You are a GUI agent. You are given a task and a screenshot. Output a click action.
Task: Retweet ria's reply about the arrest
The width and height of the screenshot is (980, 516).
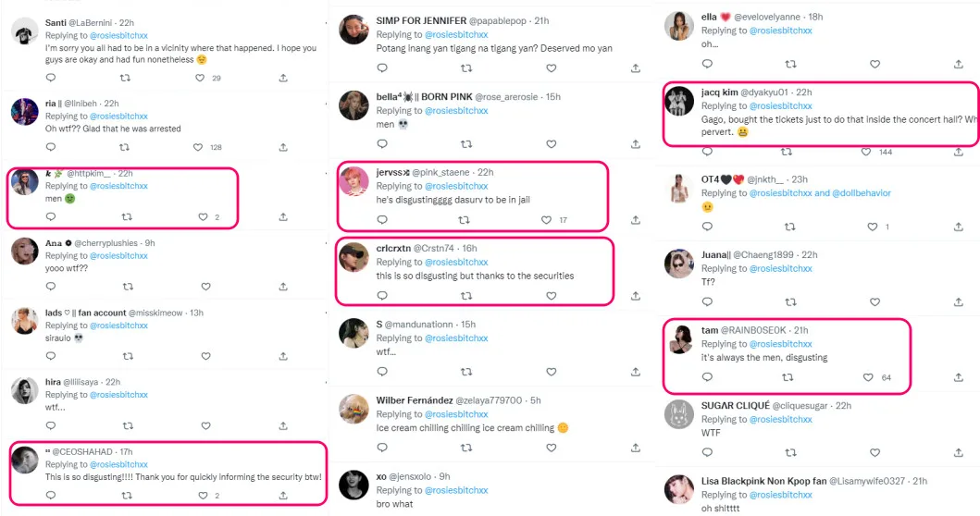pos(128,148)
